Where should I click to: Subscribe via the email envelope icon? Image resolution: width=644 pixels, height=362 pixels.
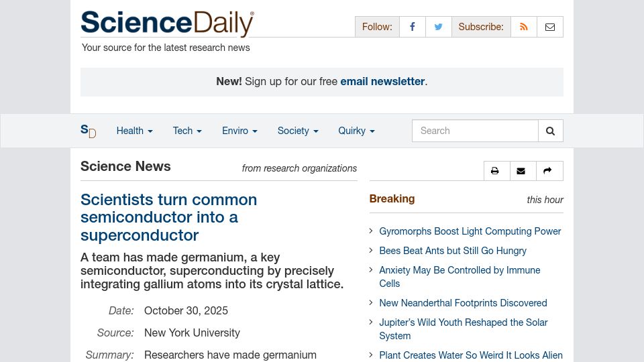click(x=550, y=27)
